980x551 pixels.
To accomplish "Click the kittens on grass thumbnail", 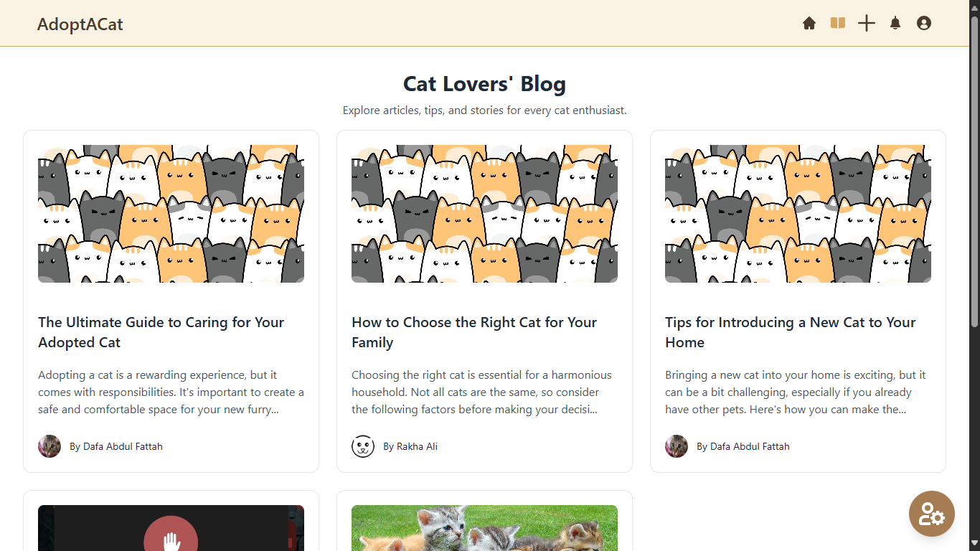I will click(484, 528).
